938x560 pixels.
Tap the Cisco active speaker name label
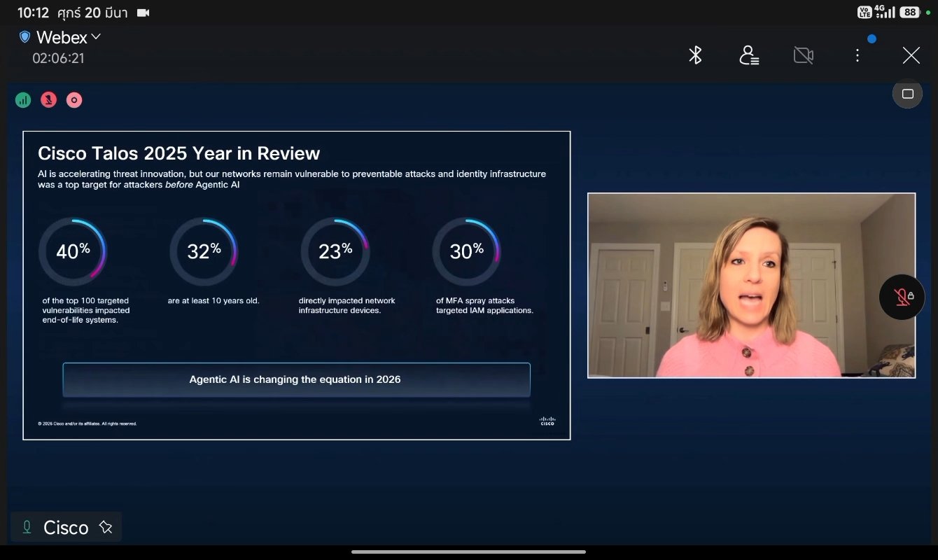(x=66, y=527)
